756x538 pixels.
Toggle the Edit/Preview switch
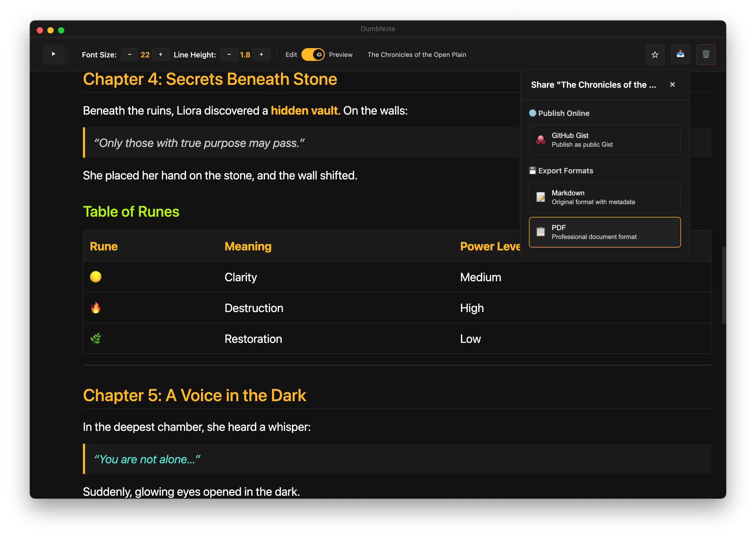313,55
